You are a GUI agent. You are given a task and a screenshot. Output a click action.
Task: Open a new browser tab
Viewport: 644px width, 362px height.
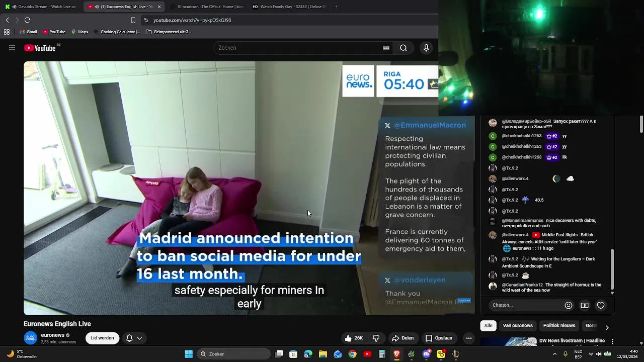[x=337, y=7]
